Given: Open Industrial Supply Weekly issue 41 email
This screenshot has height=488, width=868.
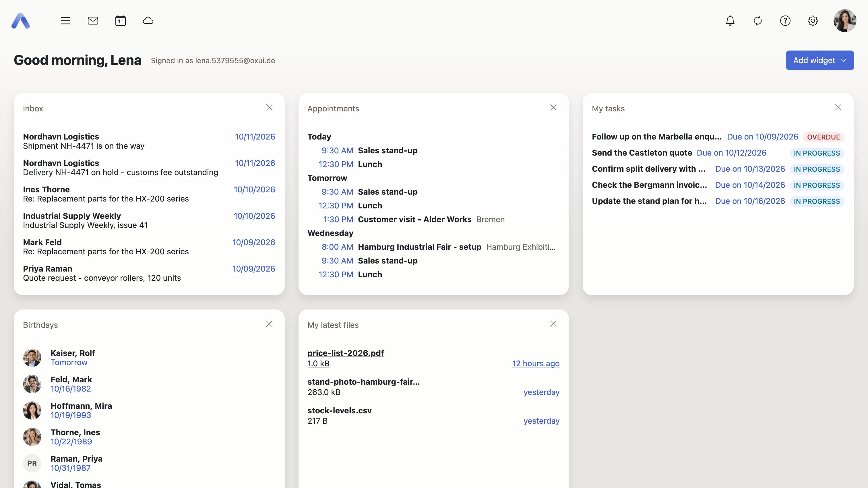Looking at the screenshot, I should [149, 220].
